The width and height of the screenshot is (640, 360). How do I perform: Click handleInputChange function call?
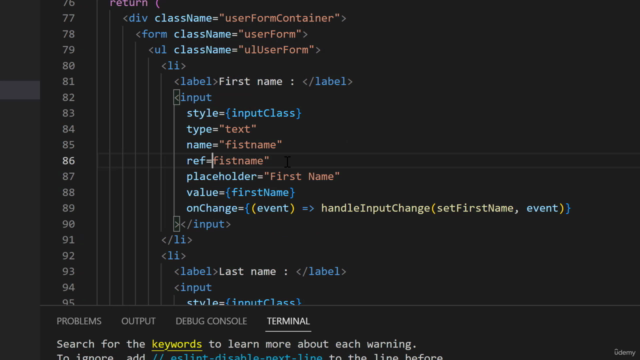[x=376, y=208]
